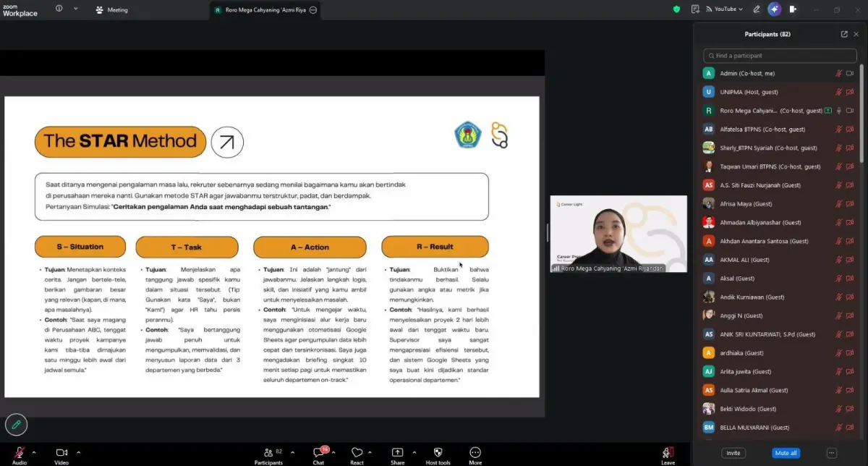Click the green annotate pencil button
The width and height of the screenshot is (868, 466).
(16, 425)
